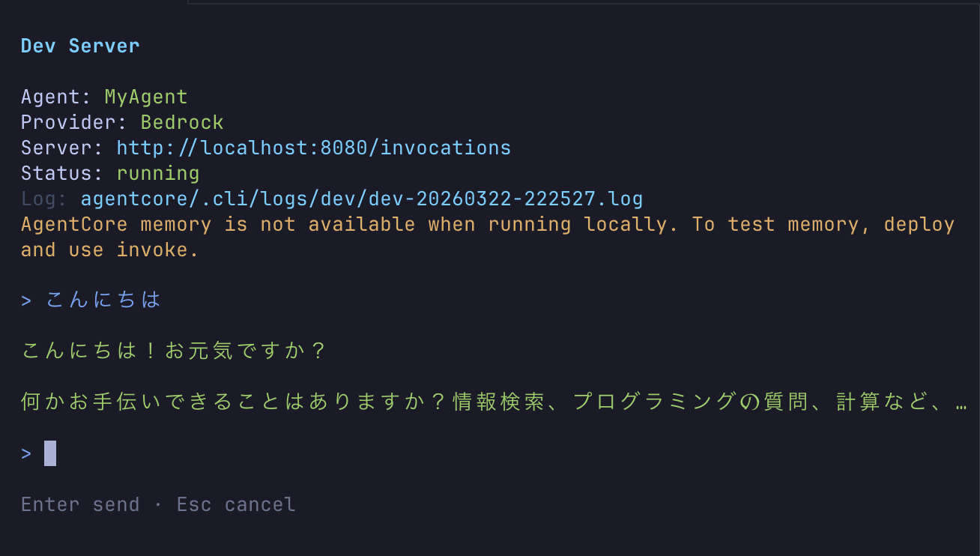
Task: Focus the empty prompt input cursor
Action: click(50, 453)
